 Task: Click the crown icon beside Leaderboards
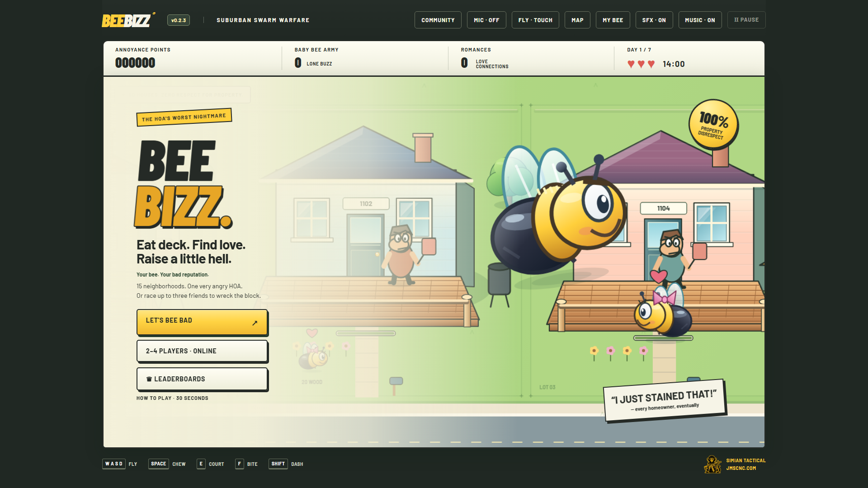point(149,379)
